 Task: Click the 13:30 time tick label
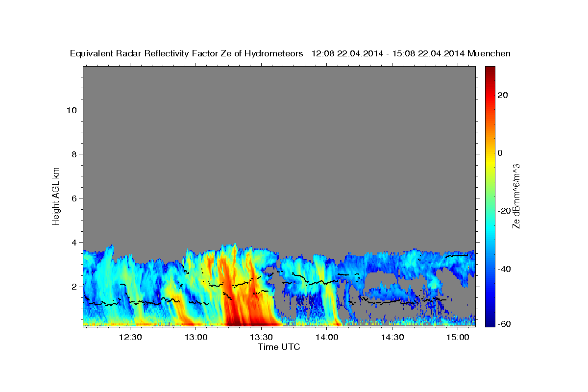(x=262, y=337)
